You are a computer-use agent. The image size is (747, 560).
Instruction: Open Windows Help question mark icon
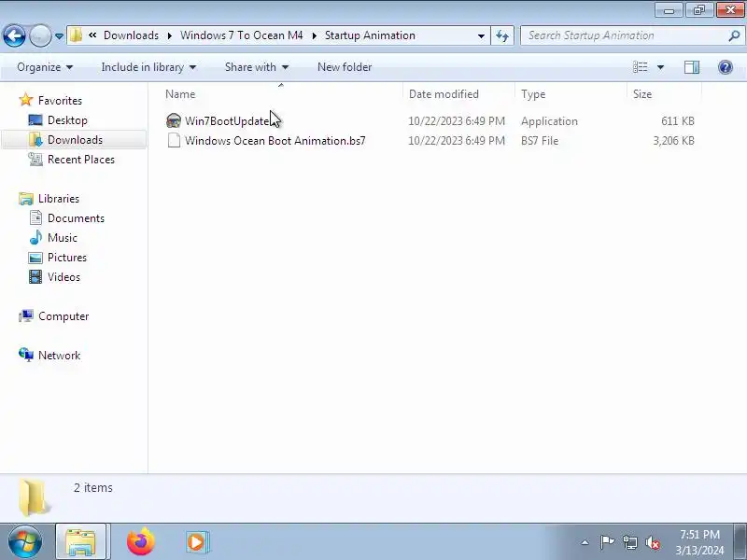tap(726, 67)
